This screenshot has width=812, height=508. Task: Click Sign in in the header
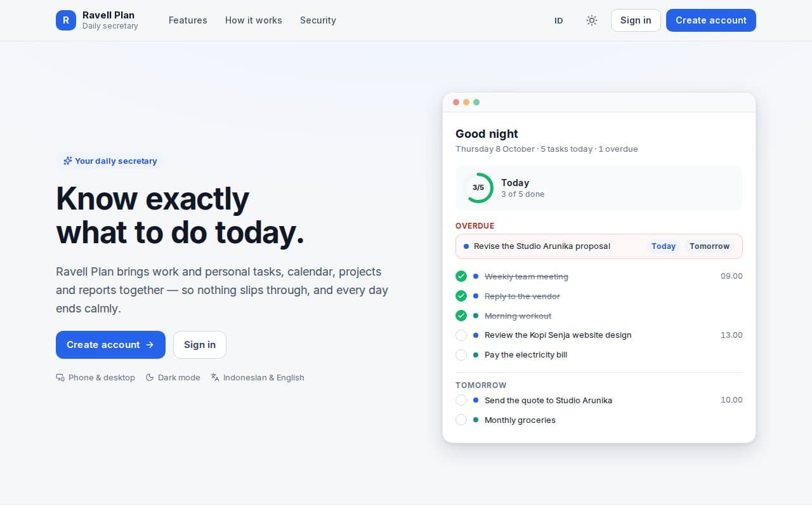[636, 20]
